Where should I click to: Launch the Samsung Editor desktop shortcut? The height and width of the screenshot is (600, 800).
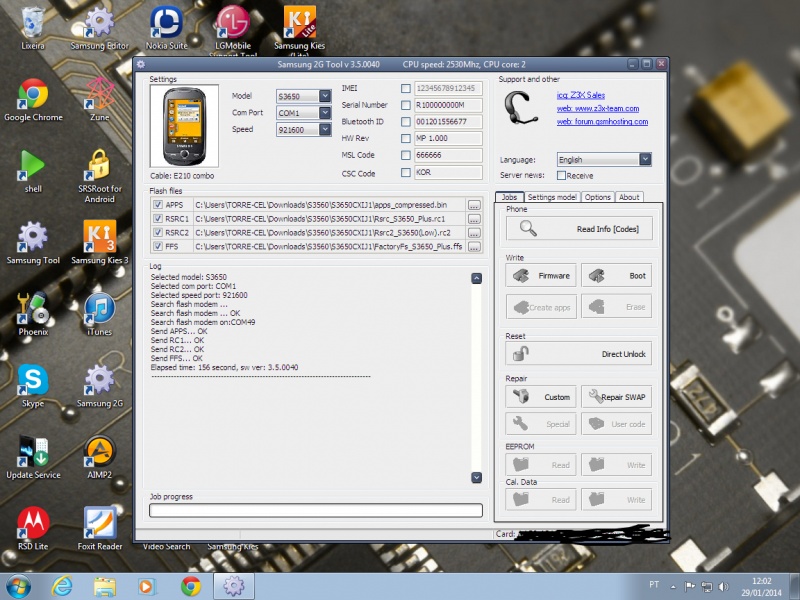click(99, 28)
